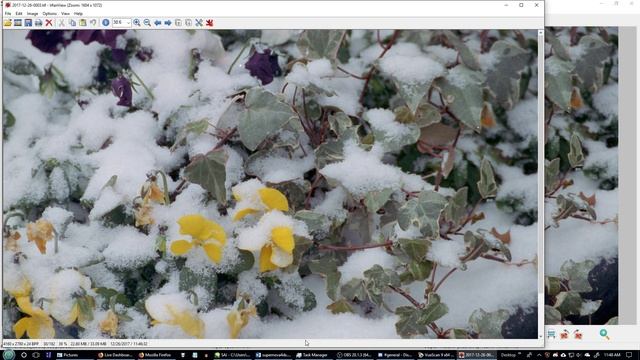
Task: Open the Image menu
Action: coord(32,13)
